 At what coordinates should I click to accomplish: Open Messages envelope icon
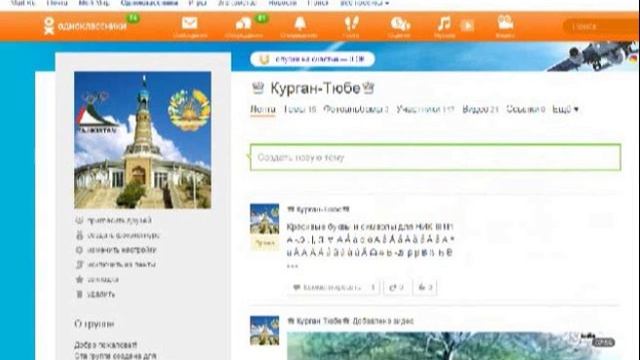189,24
